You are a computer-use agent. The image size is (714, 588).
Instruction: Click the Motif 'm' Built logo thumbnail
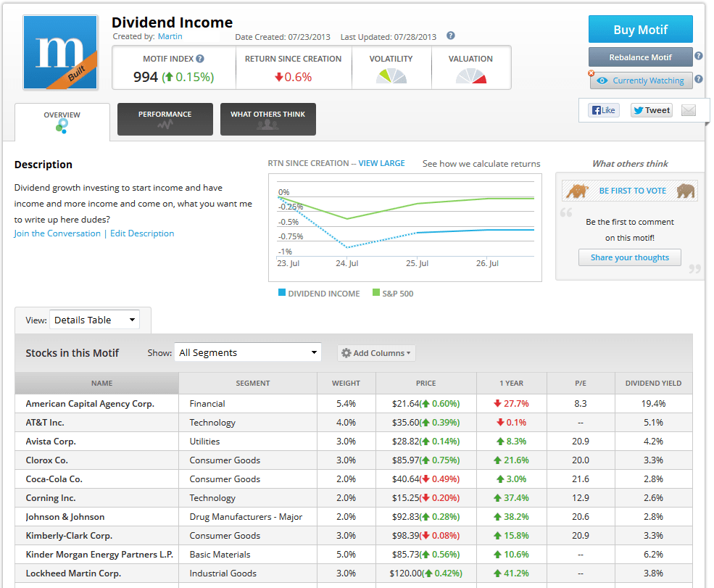point(60,52)
